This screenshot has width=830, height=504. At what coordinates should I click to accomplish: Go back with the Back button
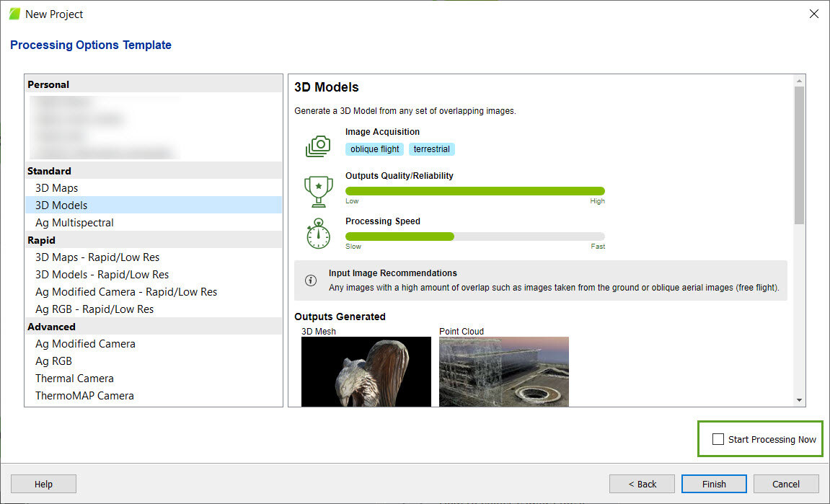(642, 484)
